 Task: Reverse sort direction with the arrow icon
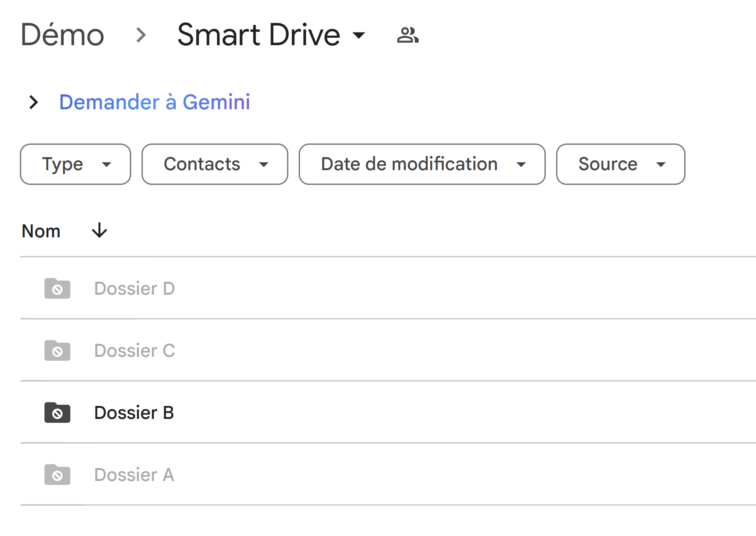point(99,231)
